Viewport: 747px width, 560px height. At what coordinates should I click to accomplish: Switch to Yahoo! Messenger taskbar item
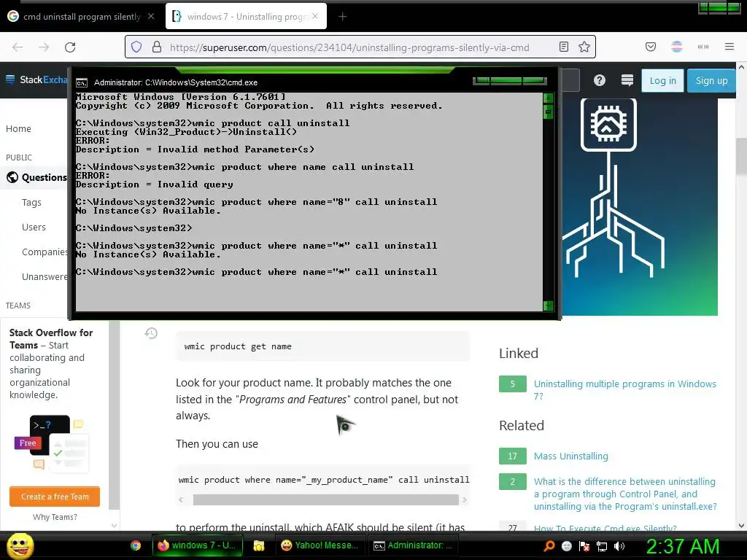coord(320,545)
